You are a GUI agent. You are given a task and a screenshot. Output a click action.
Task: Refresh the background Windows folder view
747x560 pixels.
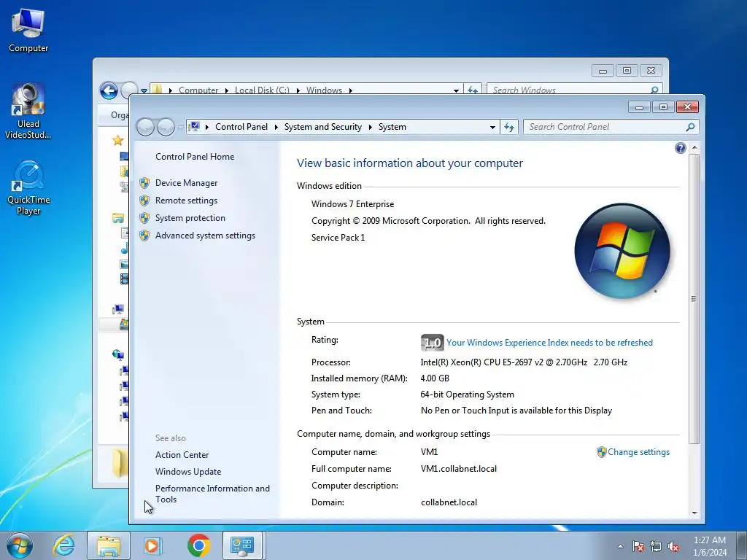tap(472, 90)
